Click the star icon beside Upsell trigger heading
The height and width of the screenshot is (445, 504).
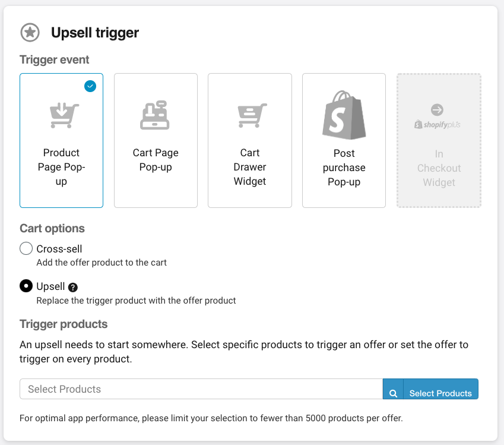tap(30, 33)
